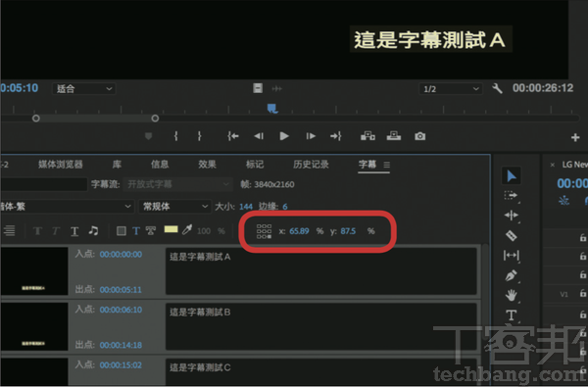Screen dimensions: 588x387
Task: Select background color mode box
Action: (x=122, y=231)
